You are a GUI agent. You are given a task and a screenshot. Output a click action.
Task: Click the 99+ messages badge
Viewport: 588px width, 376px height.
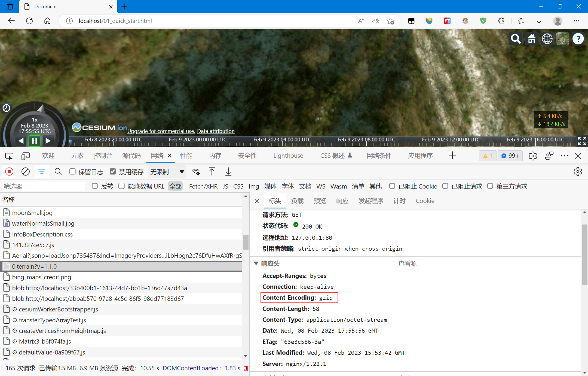tap(510, 156)
